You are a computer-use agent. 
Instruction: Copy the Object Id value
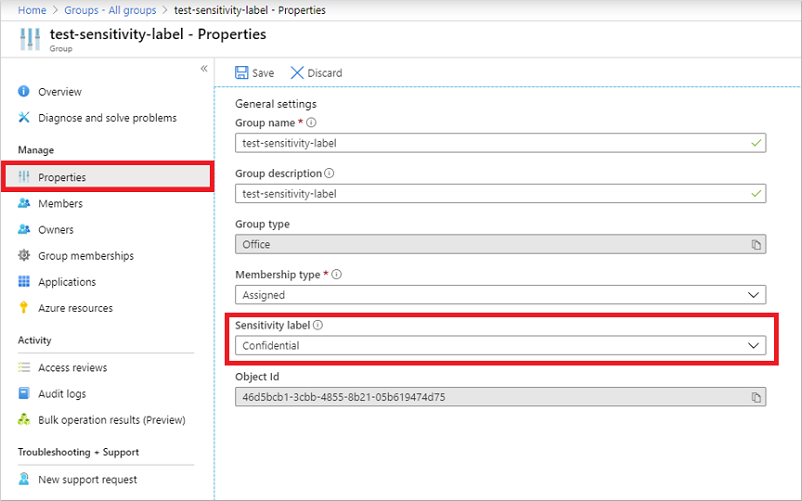point(756,397)
